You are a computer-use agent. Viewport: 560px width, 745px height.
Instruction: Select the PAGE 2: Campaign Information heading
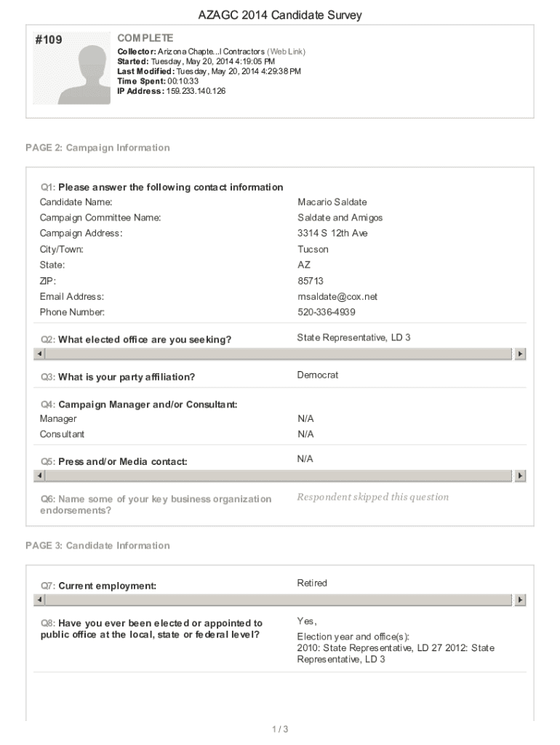pyautogui.click(x=97, y=148)
